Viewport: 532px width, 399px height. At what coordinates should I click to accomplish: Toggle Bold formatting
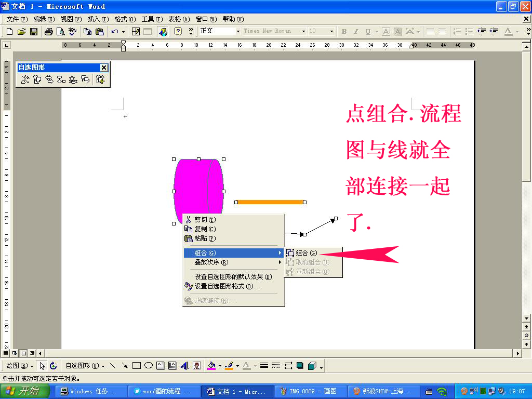(x=344, y=32)
